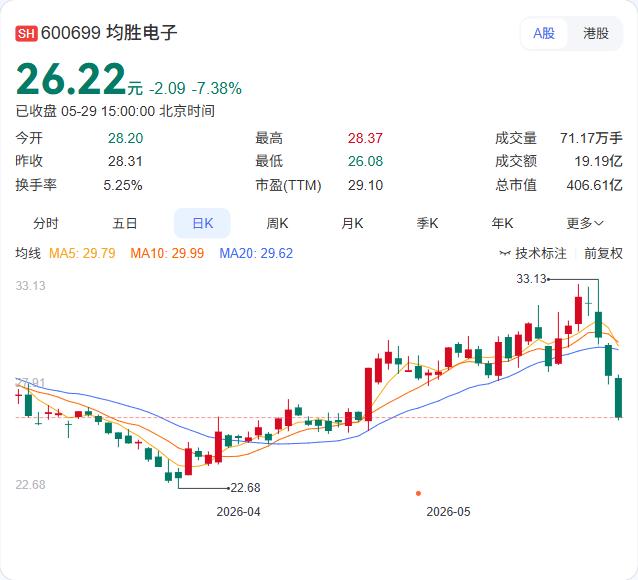
Task: Select the 日K chart tab
Action: [202, 223]
